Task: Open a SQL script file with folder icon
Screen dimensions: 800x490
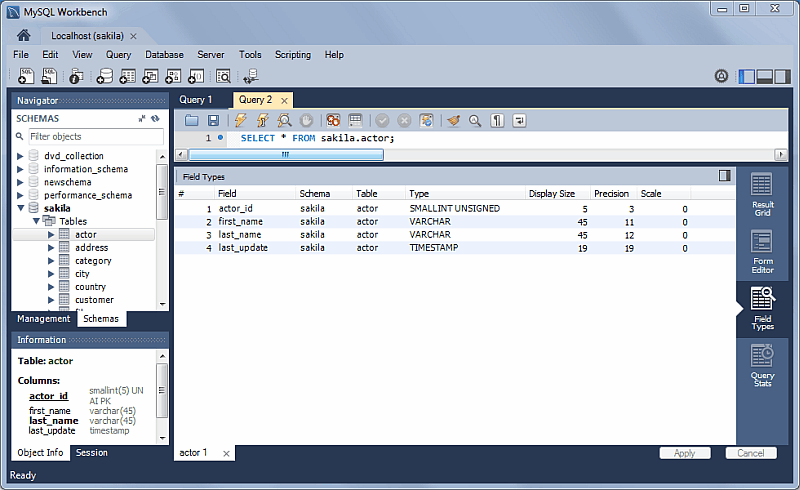Action: 192,120
